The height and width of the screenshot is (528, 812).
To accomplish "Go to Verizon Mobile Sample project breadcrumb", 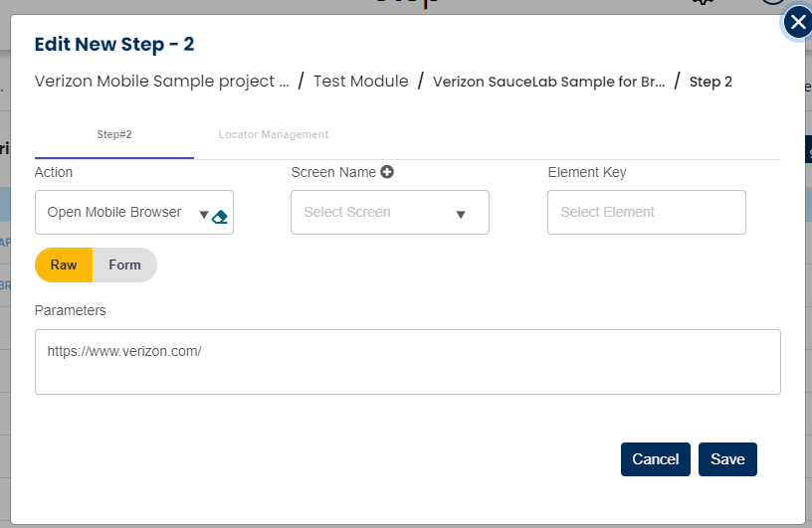I will click(162, 82).
